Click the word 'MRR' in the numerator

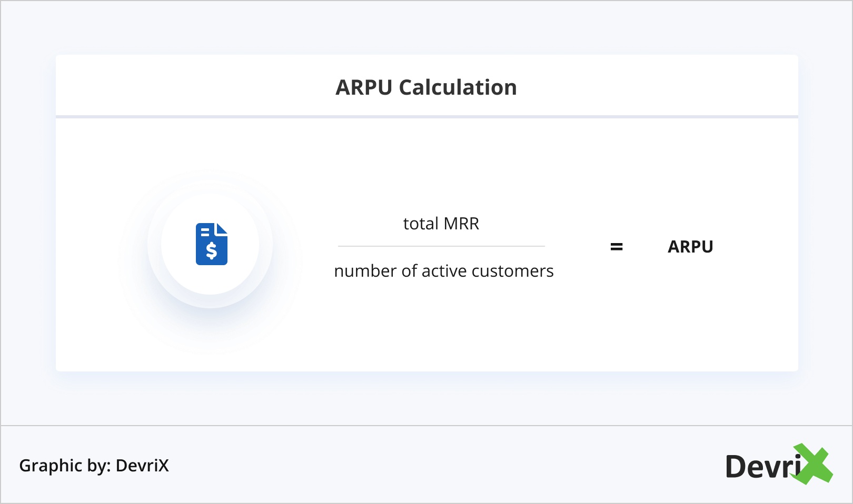[461, 224]
